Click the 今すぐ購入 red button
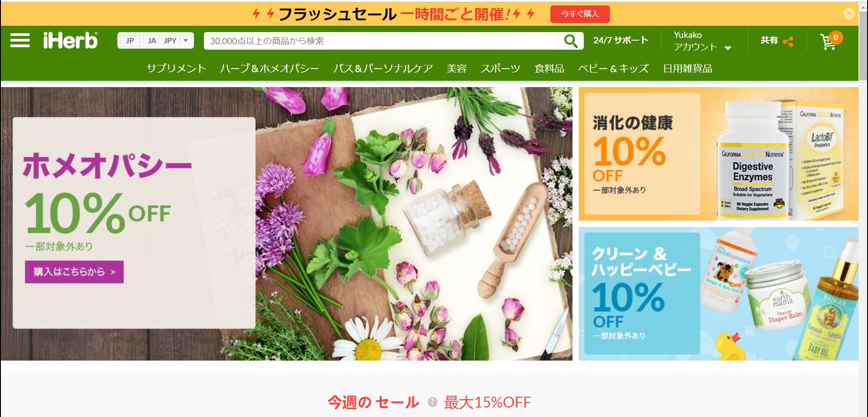Screen dimensions: 868x417 pos(580,14)
